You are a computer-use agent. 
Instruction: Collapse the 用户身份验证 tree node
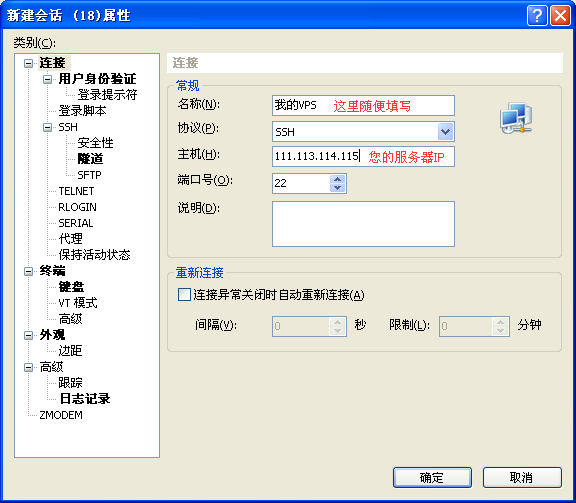pos(47,79)
